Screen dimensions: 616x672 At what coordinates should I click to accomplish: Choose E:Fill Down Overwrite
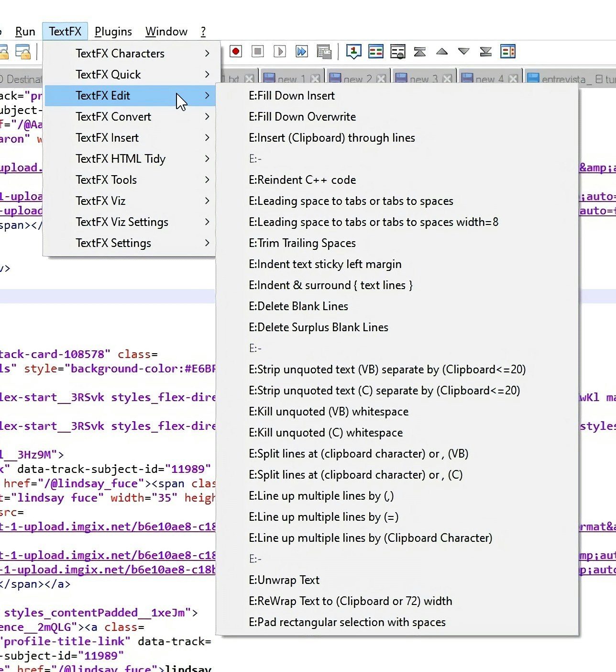pos(397,117)
